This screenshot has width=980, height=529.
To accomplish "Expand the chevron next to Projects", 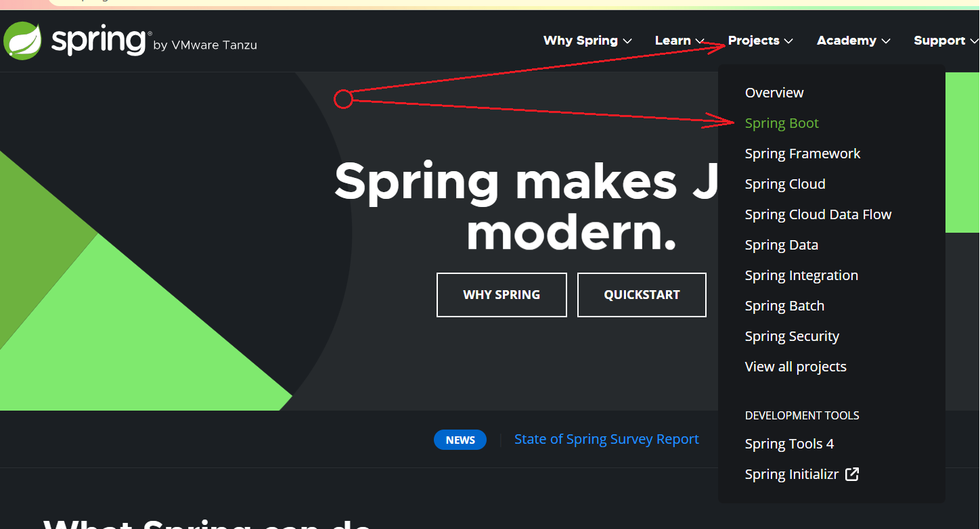I will coord(788,41).
